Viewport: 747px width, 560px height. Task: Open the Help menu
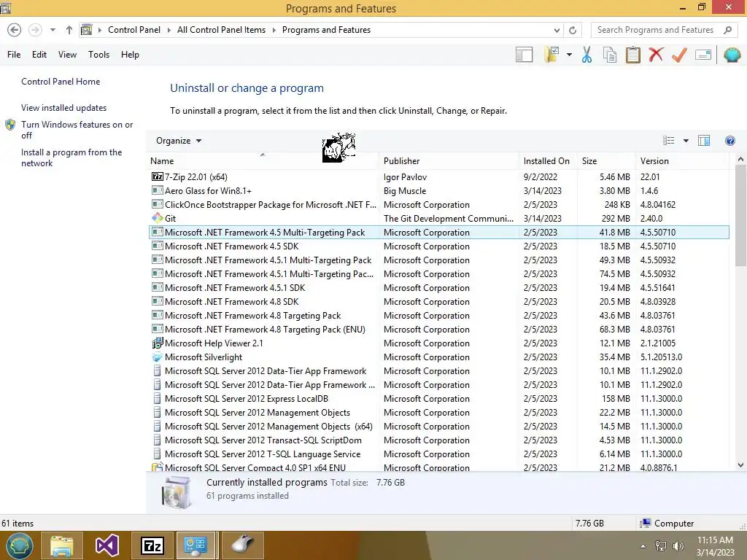[x=130, y=55]
